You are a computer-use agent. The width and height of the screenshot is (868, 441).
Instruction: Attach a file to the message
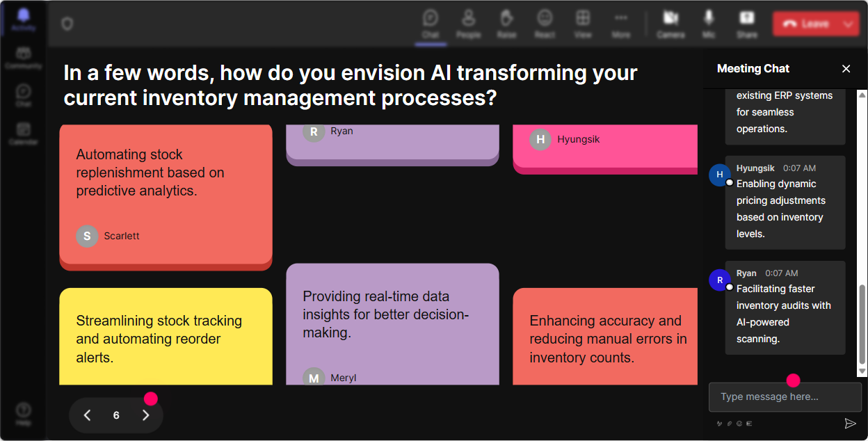[x=729, y=423]
